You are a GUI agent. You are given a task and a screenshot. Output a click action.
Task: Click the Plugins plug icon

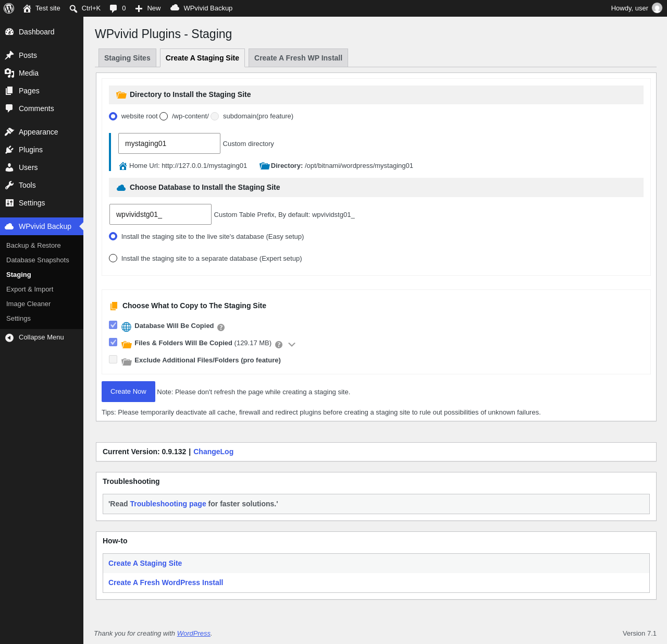[x=9, y=150]
